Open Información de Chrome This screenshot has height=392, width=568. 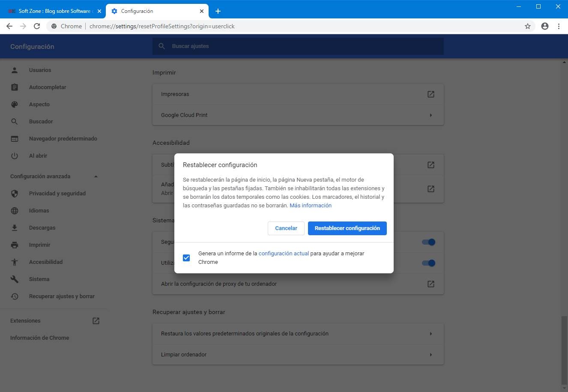pyautogui.click(x=39, y=338)
